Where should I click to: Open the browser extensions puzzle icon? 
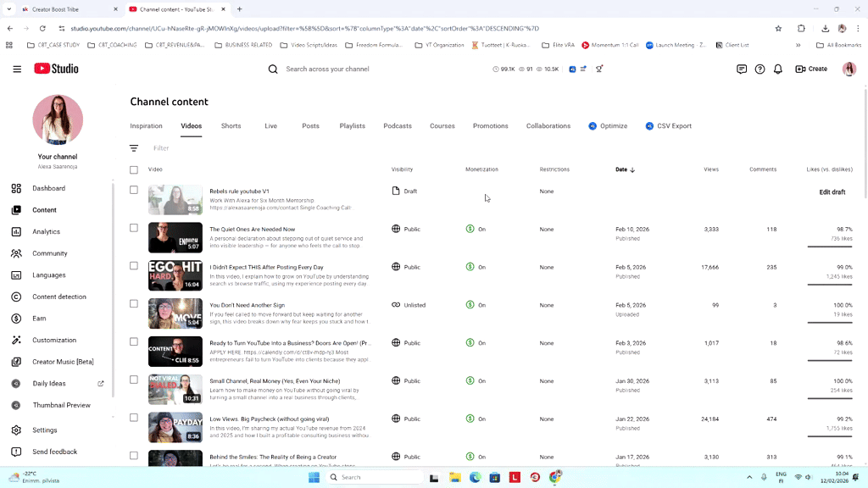pyautogui.click(x=801, y=28)
